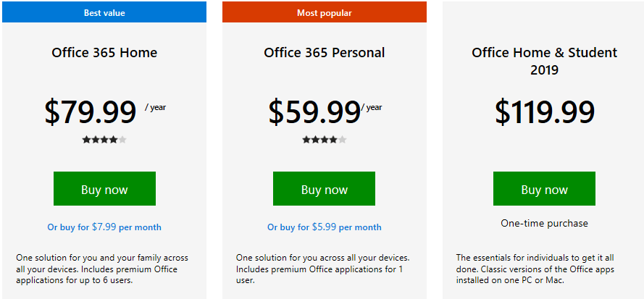Click the first star in Home rating
Viewport: 644px width, 299px height.
pos(86,140)
